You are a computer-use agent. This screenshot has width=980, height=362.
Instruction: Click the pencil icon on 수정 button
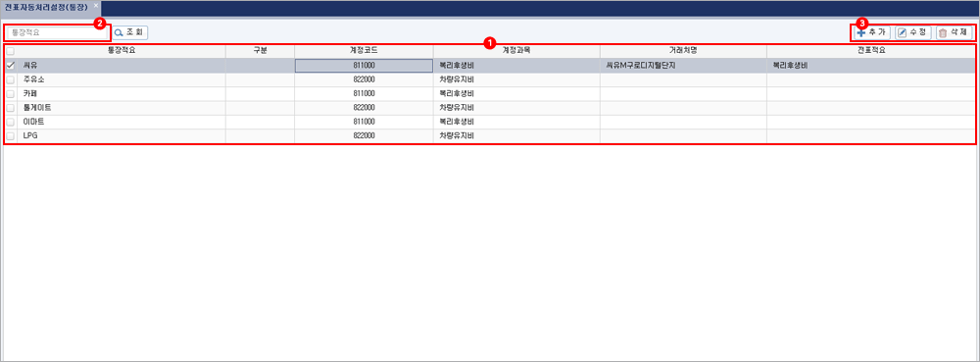[x=902, y=32]
